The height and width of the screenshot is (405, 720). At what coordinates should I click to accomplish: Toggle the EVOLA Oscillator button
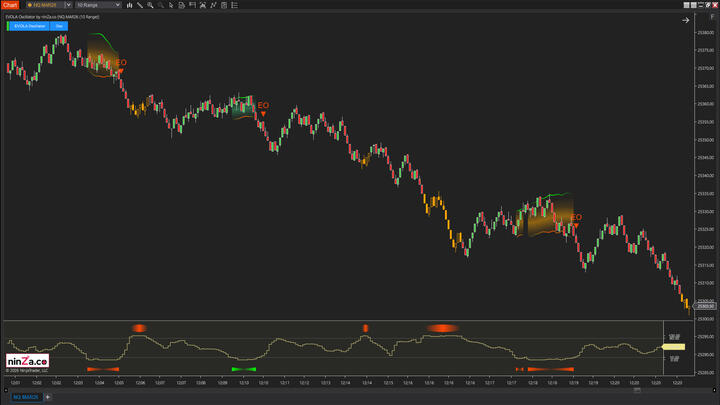tap(29, 26)
